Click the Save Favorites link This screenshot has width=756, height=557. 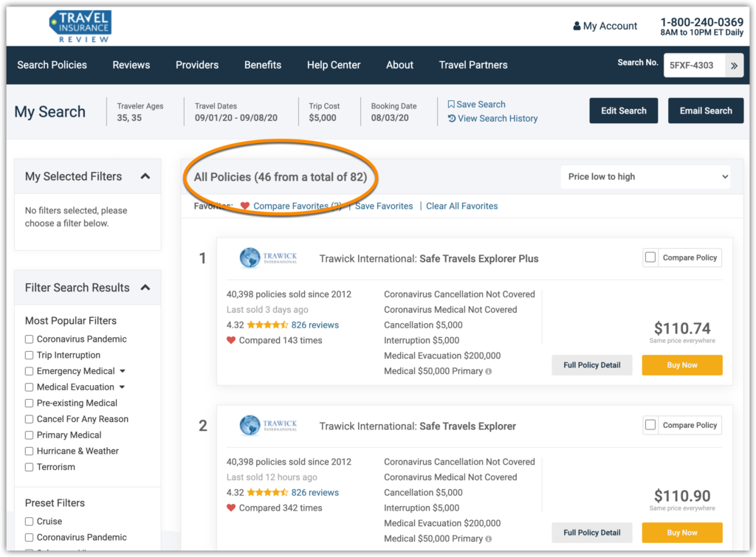pos(384,207)
